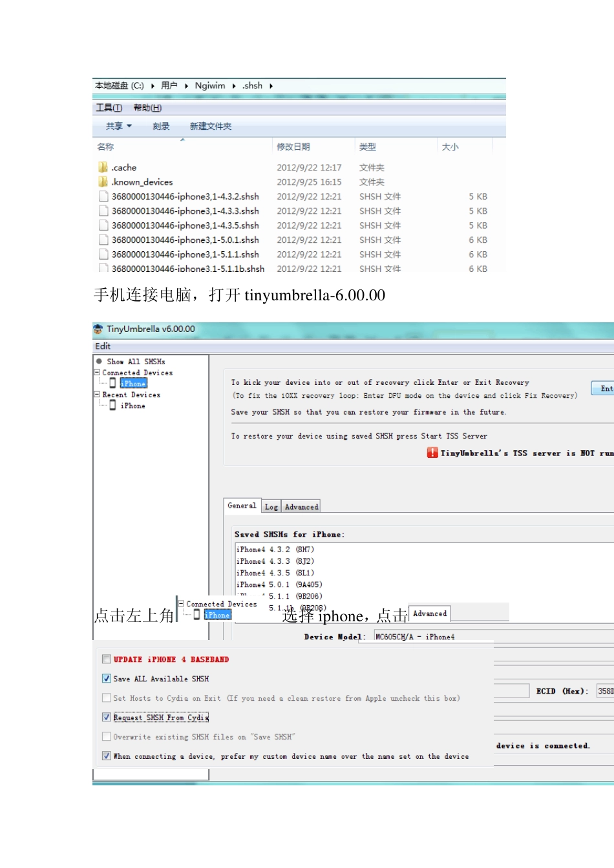
Task: Select file icon of iphone3,1-5.1.1.shsh
Action: coord(103,254)
